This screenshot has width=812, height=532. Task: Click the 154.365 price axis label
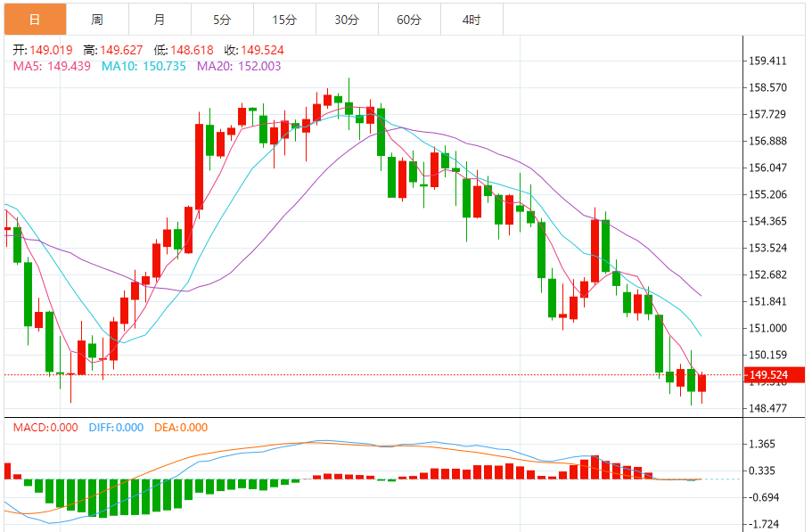[x=767, y=222]
